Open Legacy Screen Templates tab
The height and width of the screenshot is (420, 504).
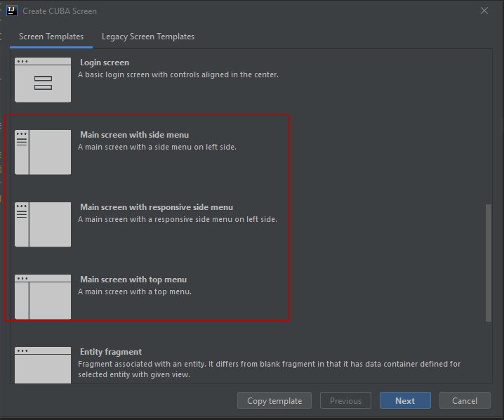[148, 37]
